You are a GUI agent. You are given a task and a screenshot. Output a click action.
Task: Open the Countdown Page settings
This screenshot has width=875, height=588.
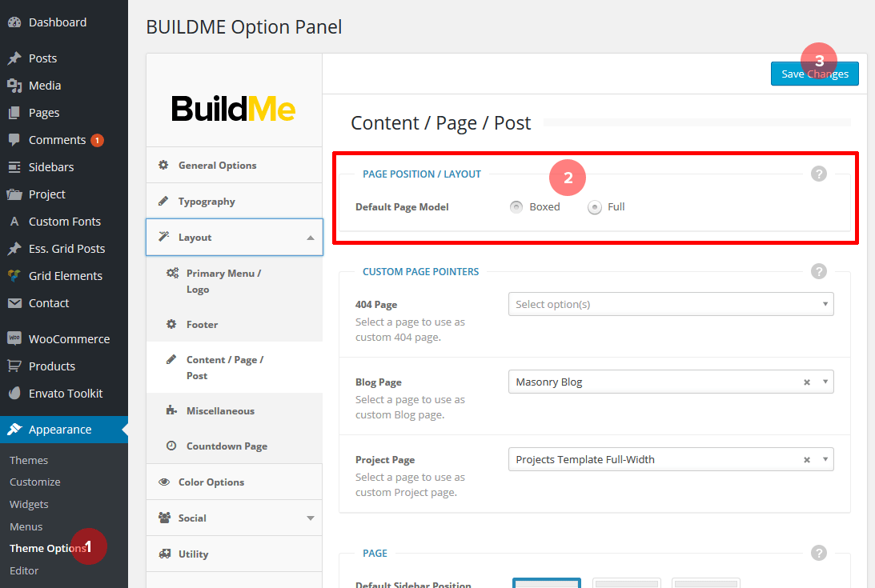227,446
